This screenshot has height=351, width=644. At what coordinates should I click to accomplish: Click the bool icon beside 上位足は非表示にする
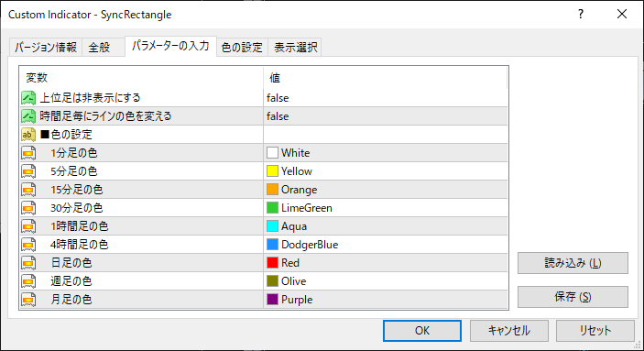point(28,98)
